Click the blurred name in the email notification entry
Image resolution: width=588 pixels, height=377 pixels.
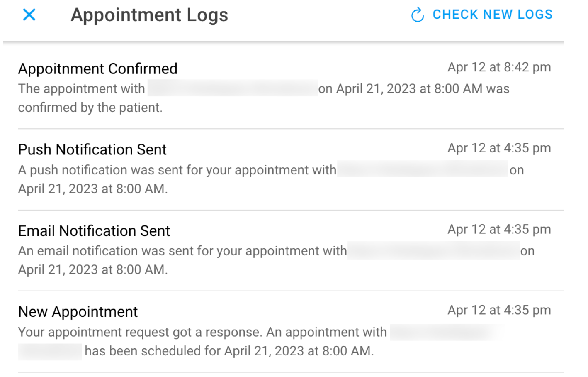click(x=433, y=251)
